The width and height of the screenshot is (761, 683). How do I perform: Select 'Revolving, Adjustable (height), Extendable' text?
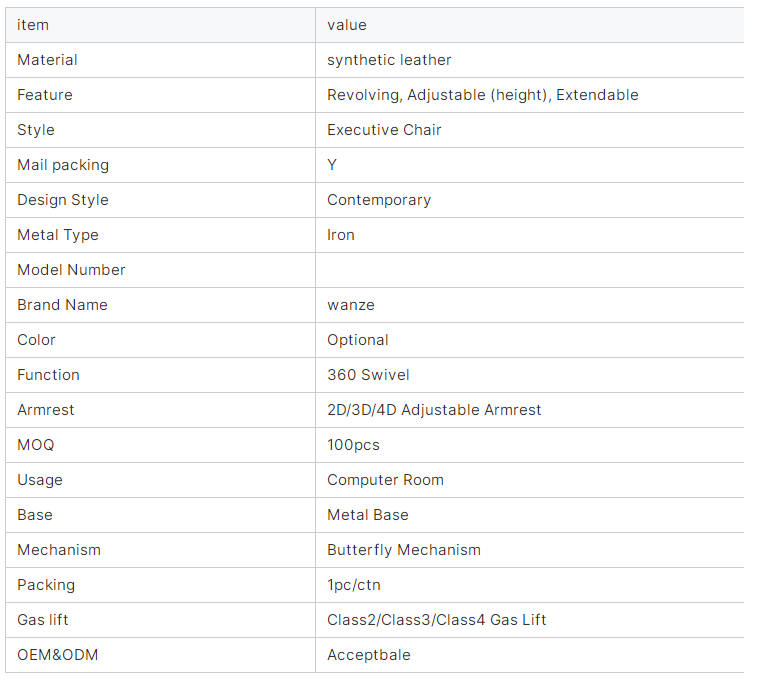pyautogui.click(x=482, y=95)
